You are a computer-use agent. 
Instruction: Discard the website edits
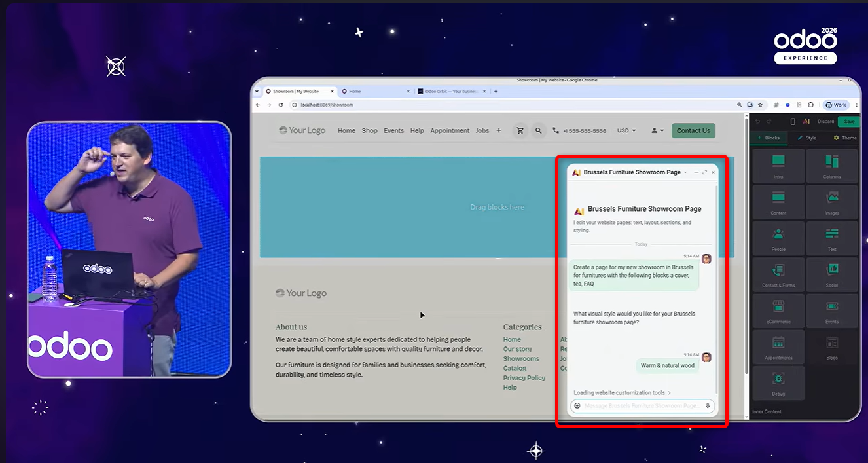825,121
